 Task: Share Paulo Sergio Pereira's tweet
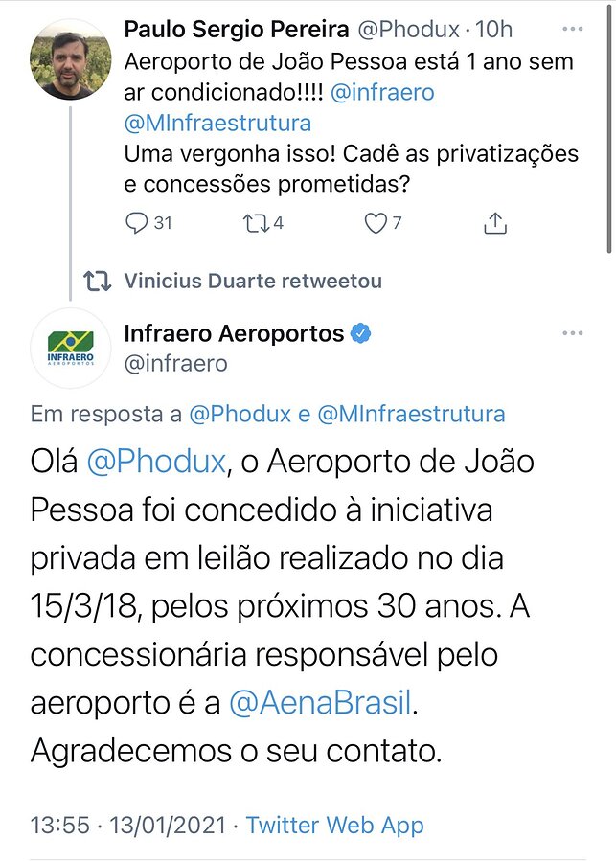[x=494, y=223]
